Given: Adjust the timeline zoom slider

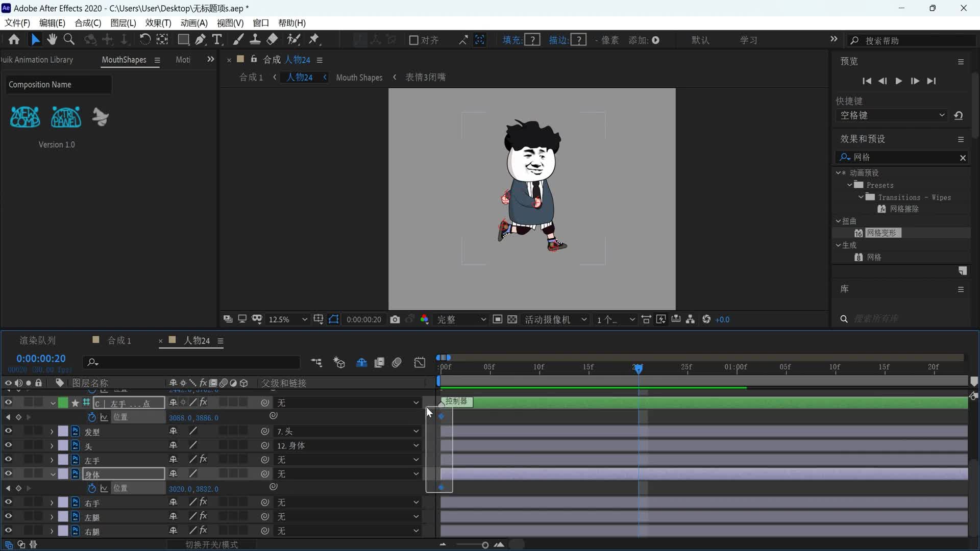Looking at the screenshot, I should [x=485, y=545].
